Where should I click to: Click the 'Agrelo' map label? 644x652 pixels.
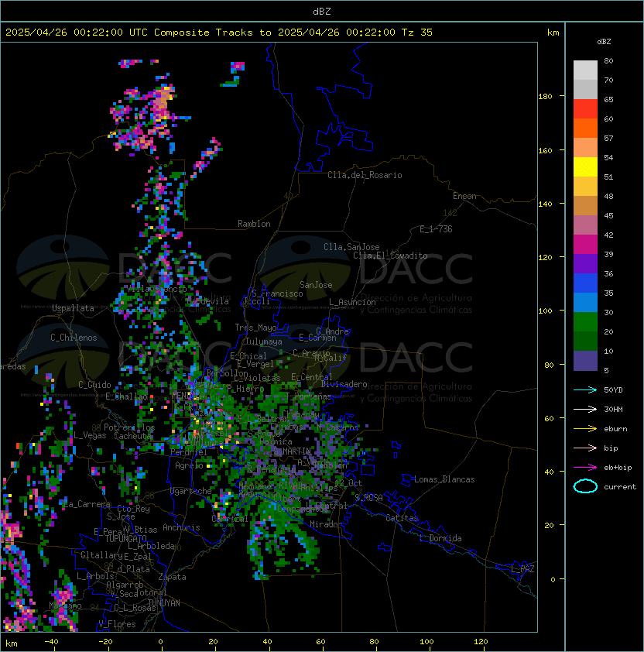[x=189, y=465]
